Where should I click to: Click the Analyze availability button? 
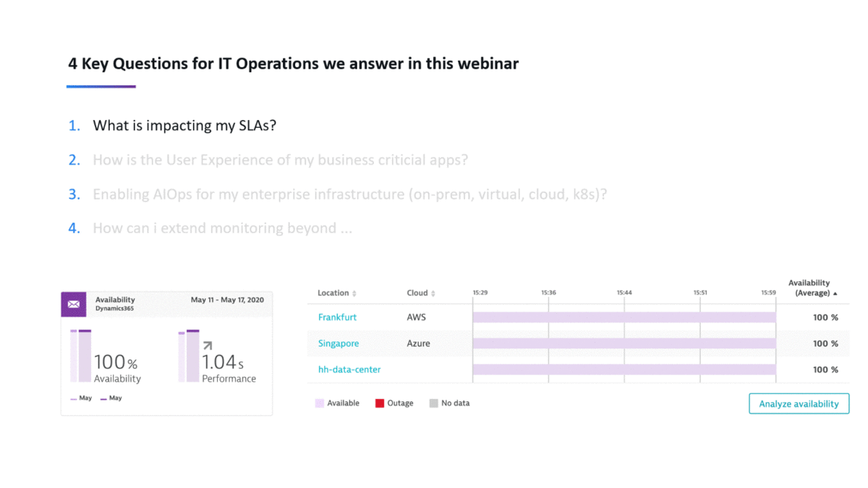[x=799, y=403]
